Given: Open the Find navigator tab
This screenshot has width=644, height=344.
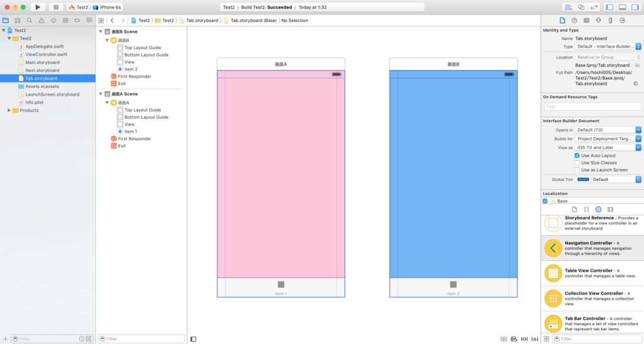Looking at the screenshot, I should click(x=29, y=20).
